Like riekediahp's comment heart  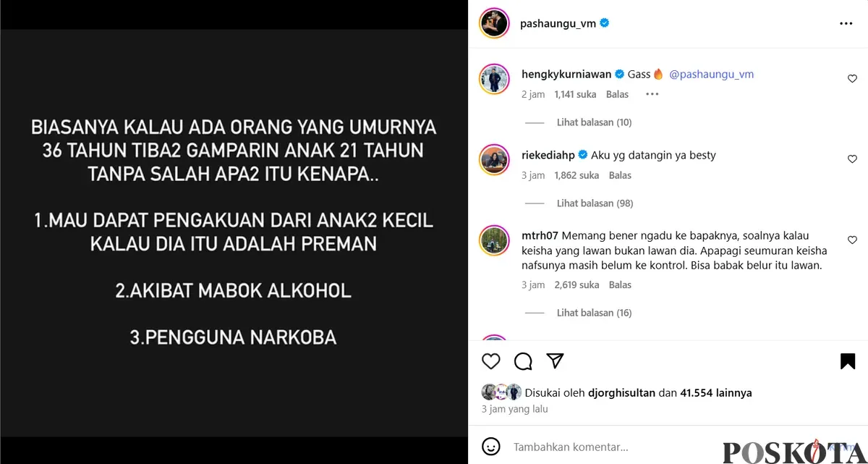[x=852, y=159]
